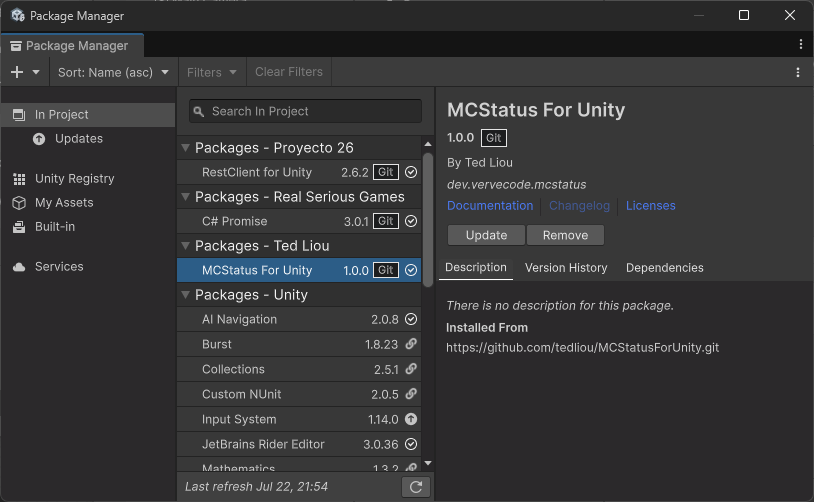Screen dimensions: 814x502
Task: Click the refresh package list button
Action: [416, 487]
